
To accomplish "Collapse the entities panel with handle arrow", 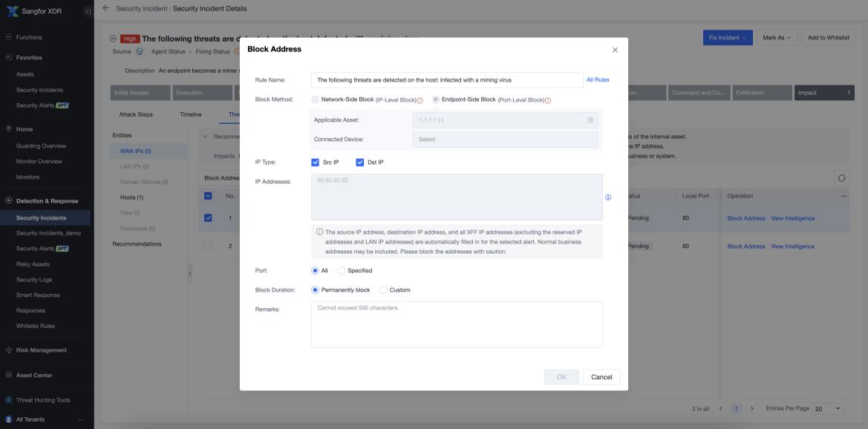I will pos(190,273).
